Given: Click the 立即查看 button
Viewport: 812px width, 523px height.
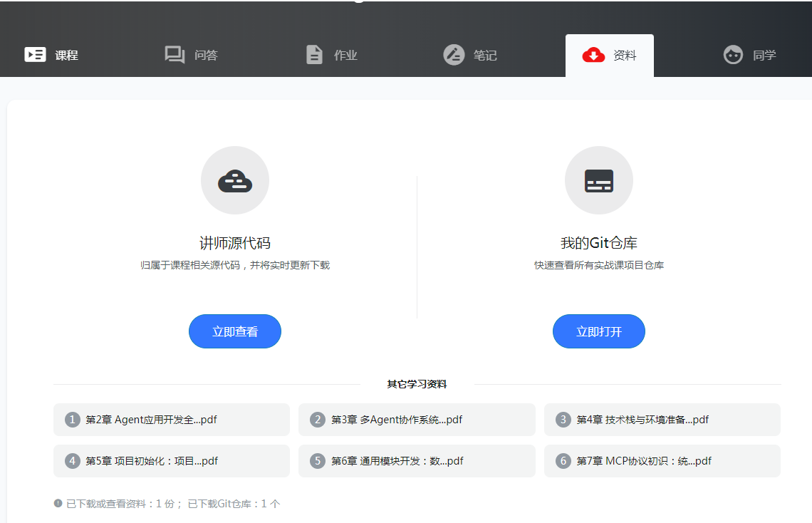Looking at the screenshot, I should coord(235,331).
